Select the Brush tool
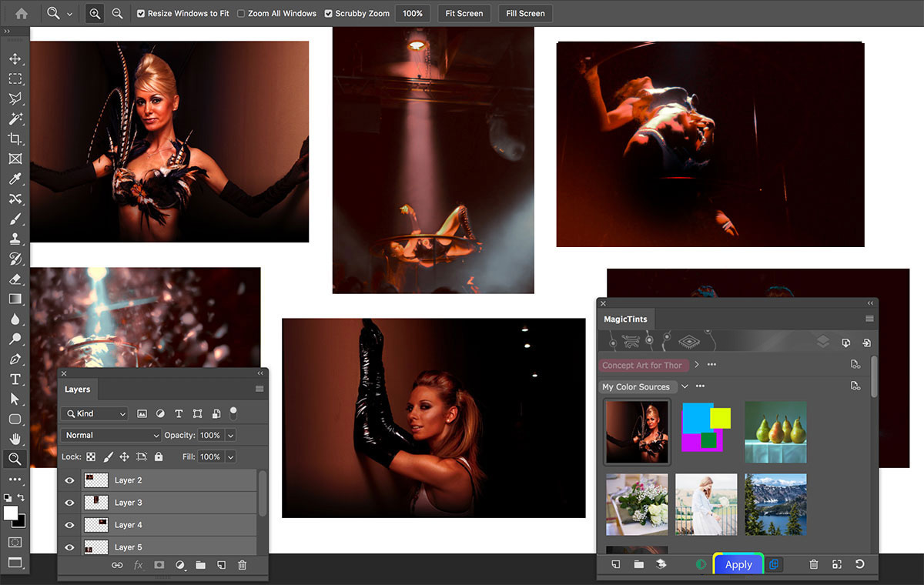This screenshot has width=924, height=585. point(15,219)
